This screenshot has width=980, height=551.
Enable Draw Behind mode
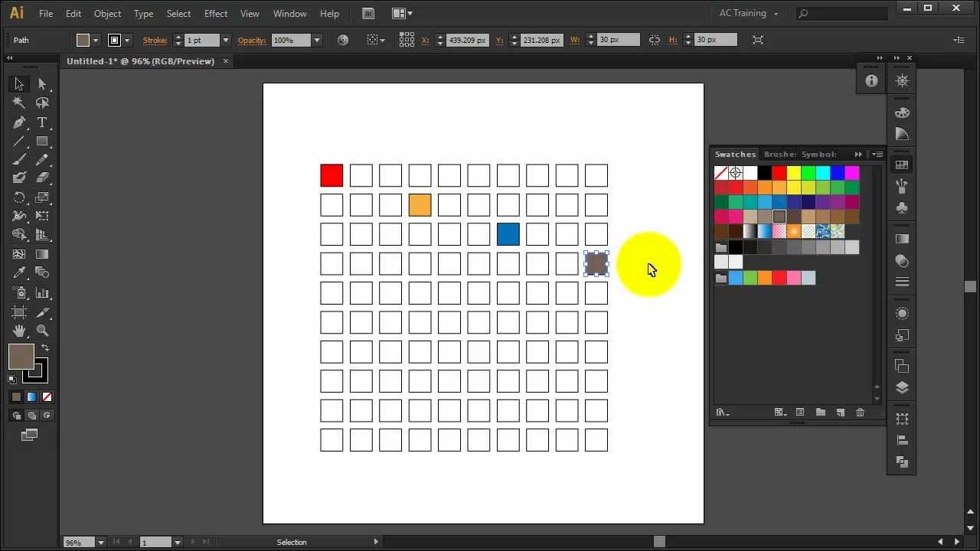pyautogui.click(x=31, y=416)
